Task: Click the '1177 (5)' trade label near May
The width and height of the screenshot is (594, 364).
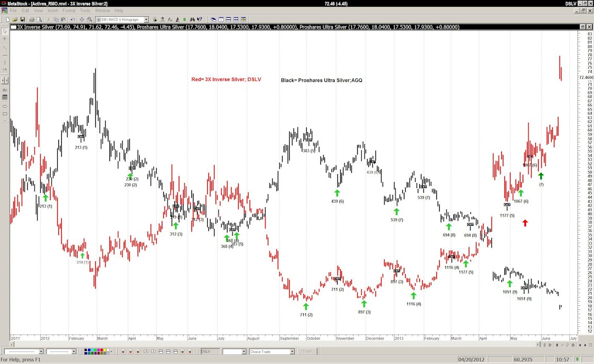Action: [x=507, y=216]
